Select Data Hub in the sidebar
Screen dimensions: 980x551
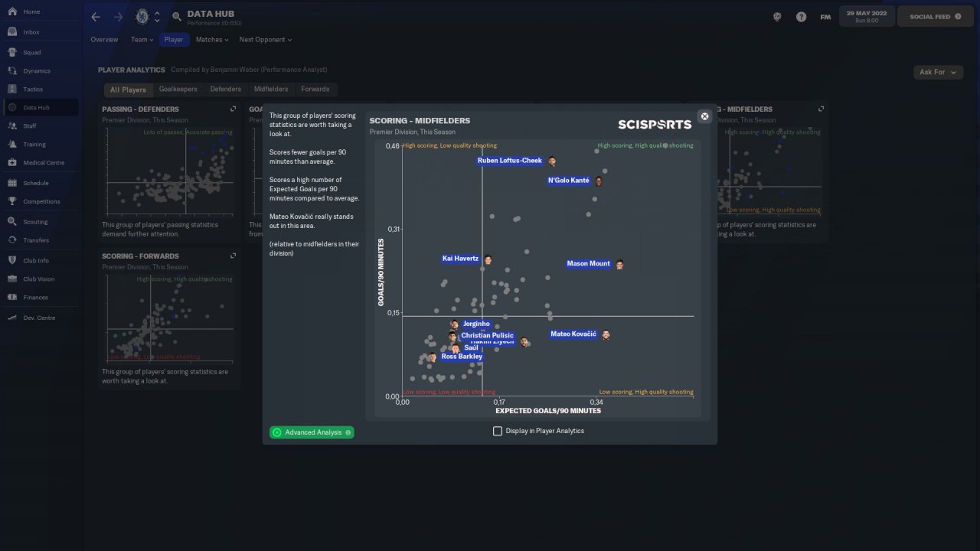pos(40,108)
